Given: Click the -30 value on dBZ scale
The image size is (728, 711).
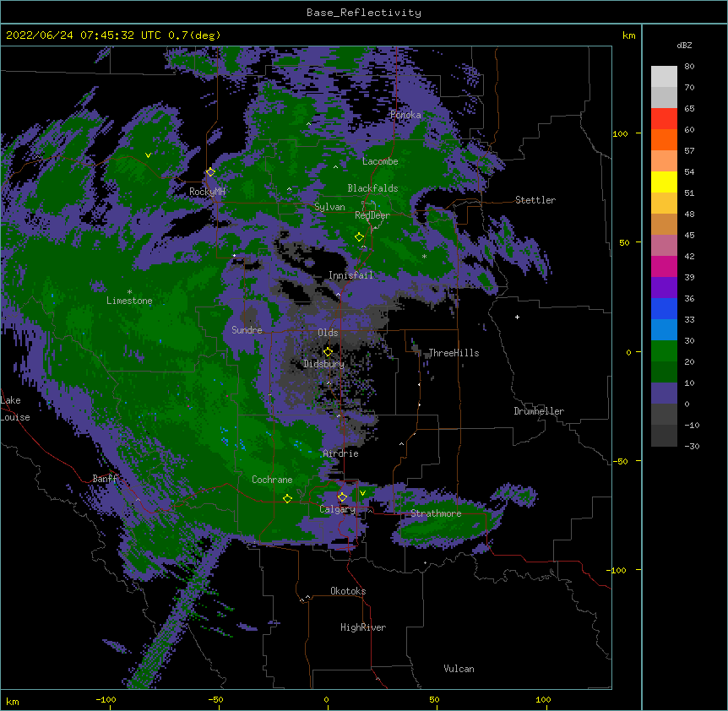Looking at the screenshot, I should (x=692, y=447).
